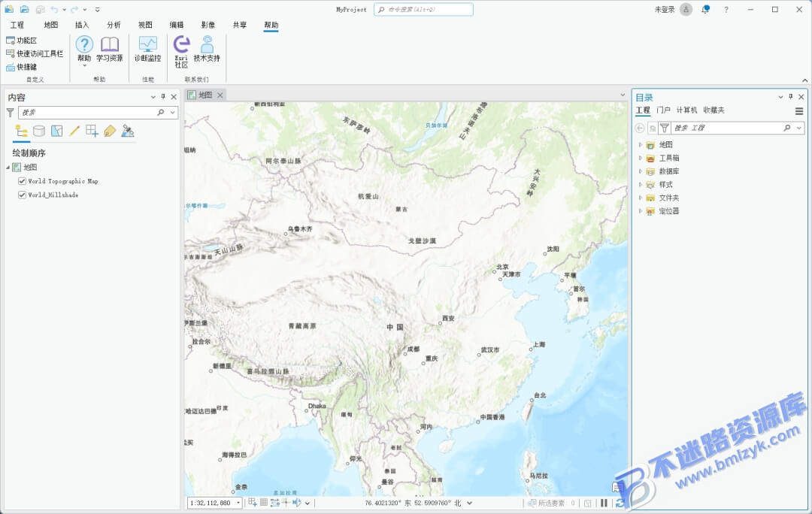Switch to the 共享 ribbon tab
Image resolution: width=812 pixels, height=514 pixels.
tap(239, 25)
